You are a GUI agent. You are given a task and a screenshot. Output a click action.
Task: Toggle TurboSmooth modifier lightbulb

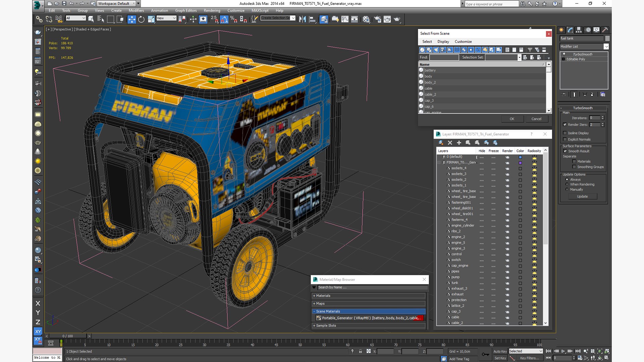(x=564, y=54)
